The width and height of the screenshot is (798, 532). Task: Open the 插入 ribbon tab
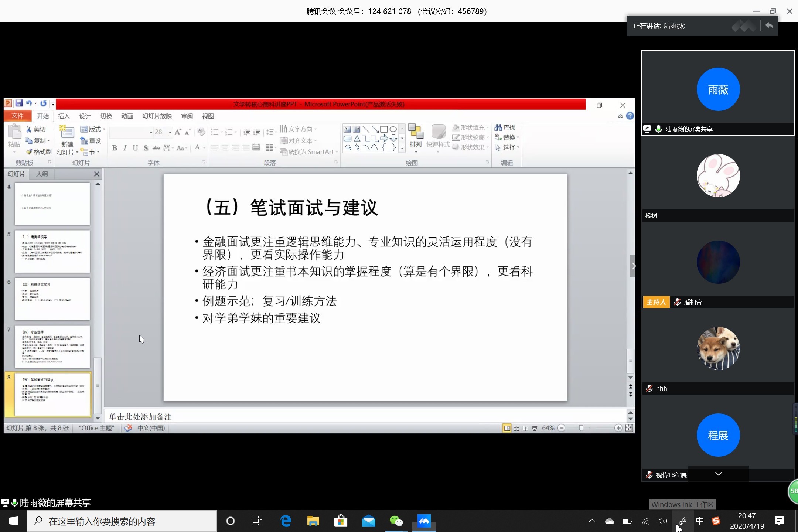[x=64, y=116]
